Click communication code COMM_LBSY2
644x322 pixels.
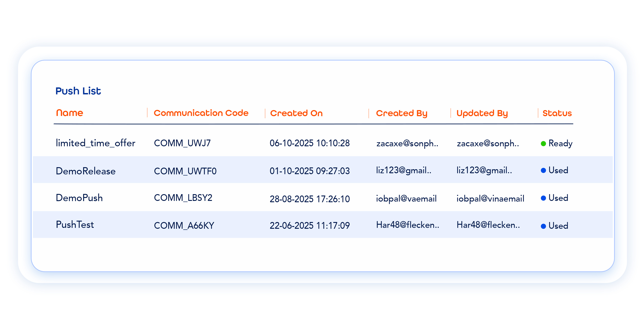click(x=183, y=198)
